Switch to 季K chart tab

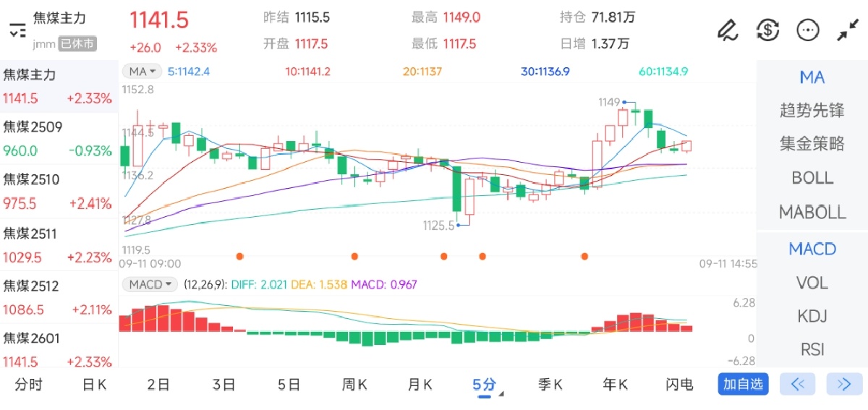tap(550, 385)
